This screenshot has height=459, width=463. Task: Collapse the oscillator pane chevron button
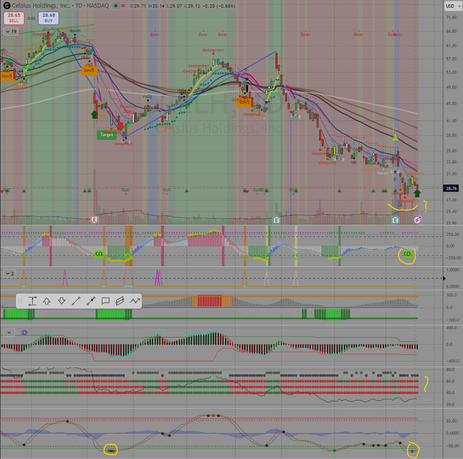click(x=9, y=332)
